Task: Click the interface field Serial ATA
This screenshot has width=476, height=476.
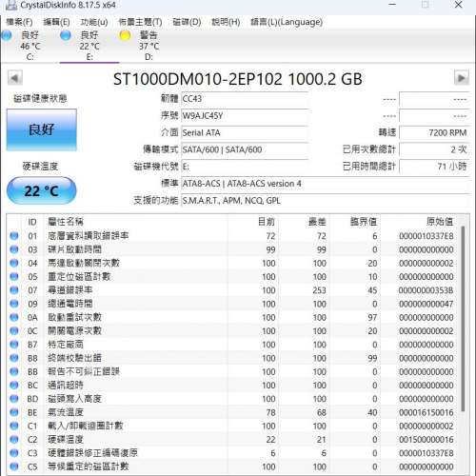Action: coord(245,132)
